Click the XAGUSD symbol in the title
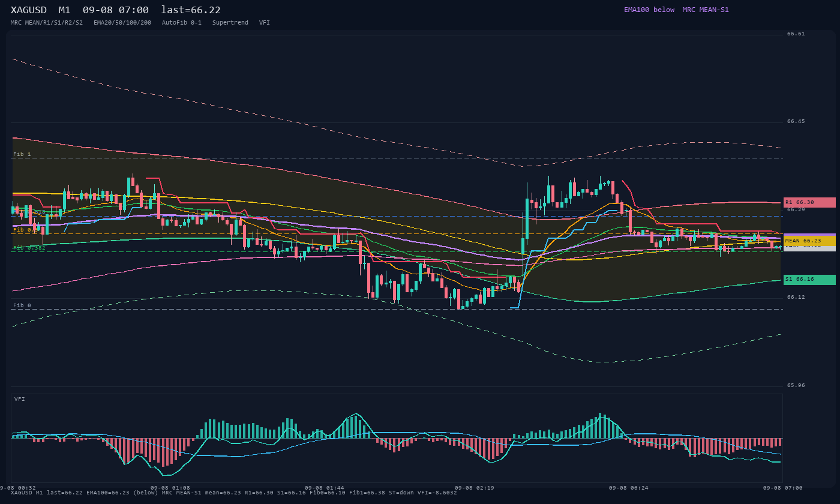This screenshot has height=504, width=840. click(29, 10)
